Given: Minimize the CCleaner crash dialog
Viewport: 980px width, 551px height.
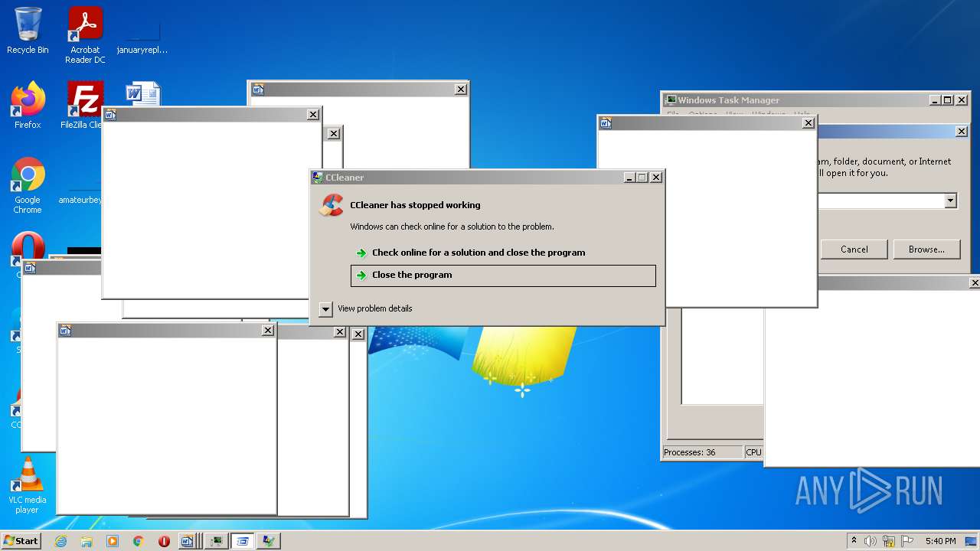Looking at the screenshot, I should point(629,178).
